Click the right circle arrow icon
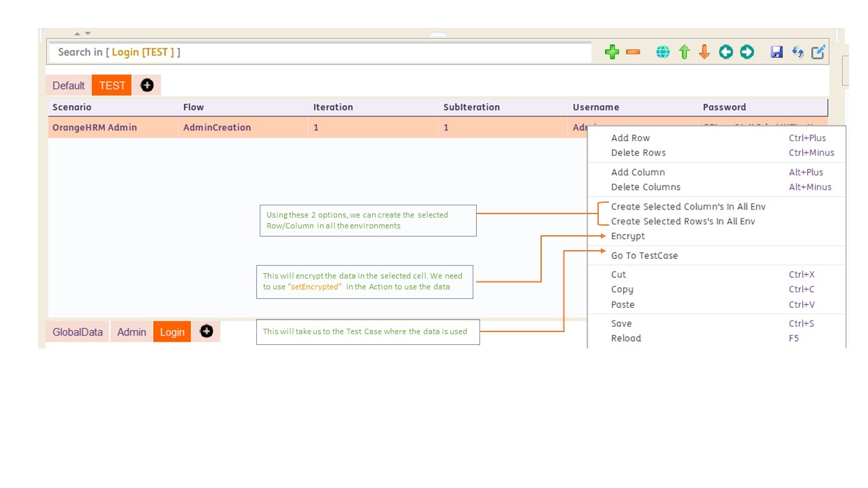Screen dimensions: 868x488 747,52
